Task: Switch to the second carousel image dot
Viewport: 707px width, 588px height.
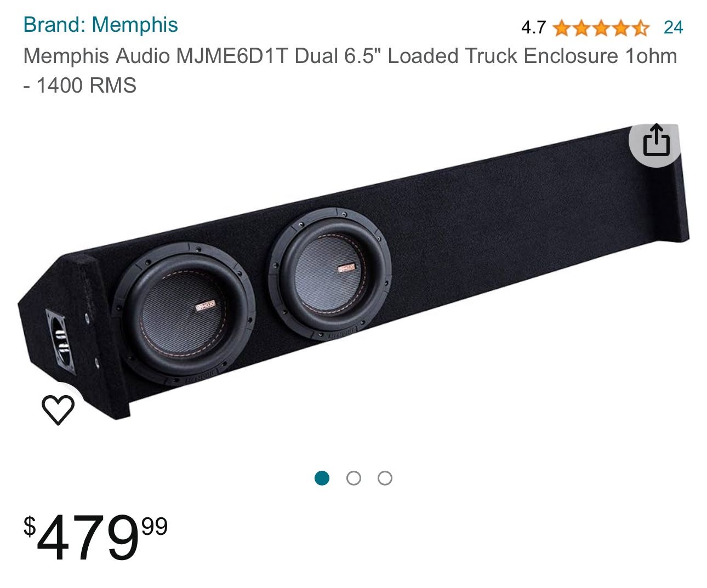Action: tap(353, 478)
